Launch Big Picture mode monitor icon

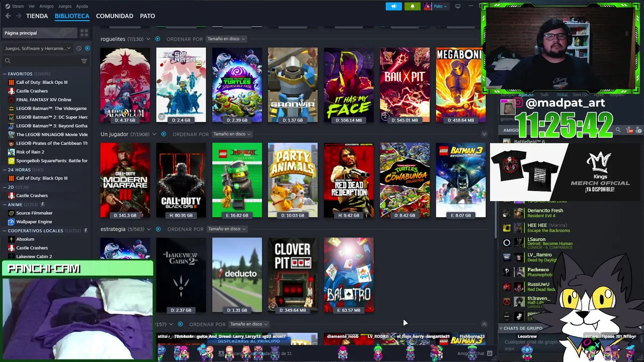[x=457, y=6]
